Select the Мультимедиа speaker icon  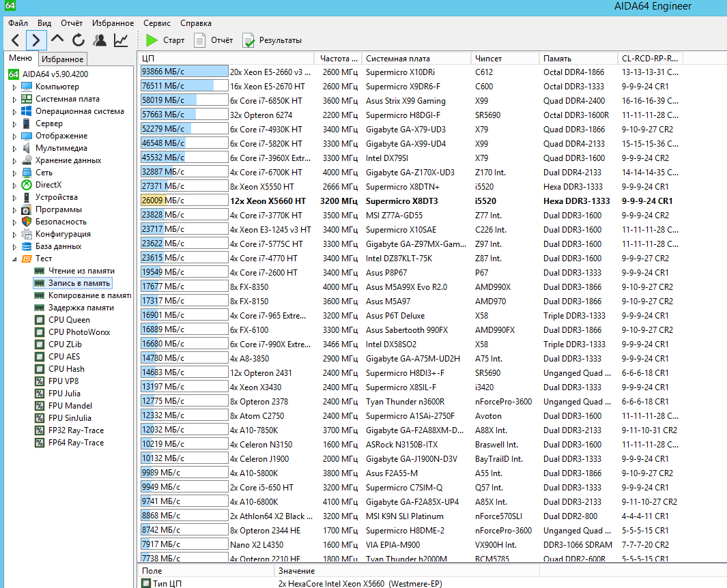(27, 148)
